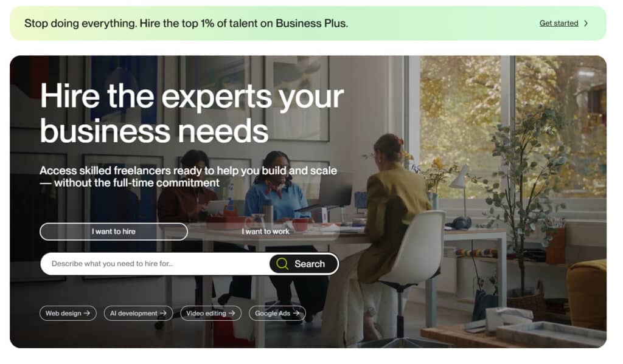Click the arrow icon on Web design chip
The width and height of the screenshot is (623, 364).
click(x=87, y=313)
